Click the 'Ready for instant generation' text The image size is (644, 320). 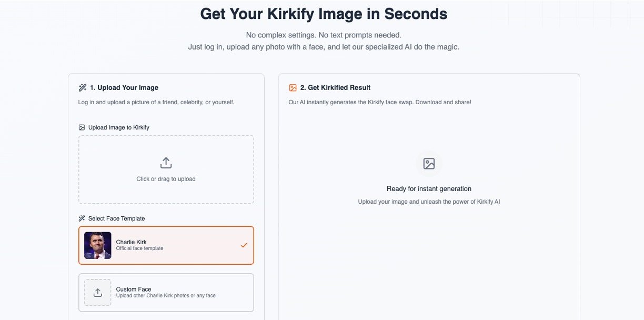[x=429, y=189]
